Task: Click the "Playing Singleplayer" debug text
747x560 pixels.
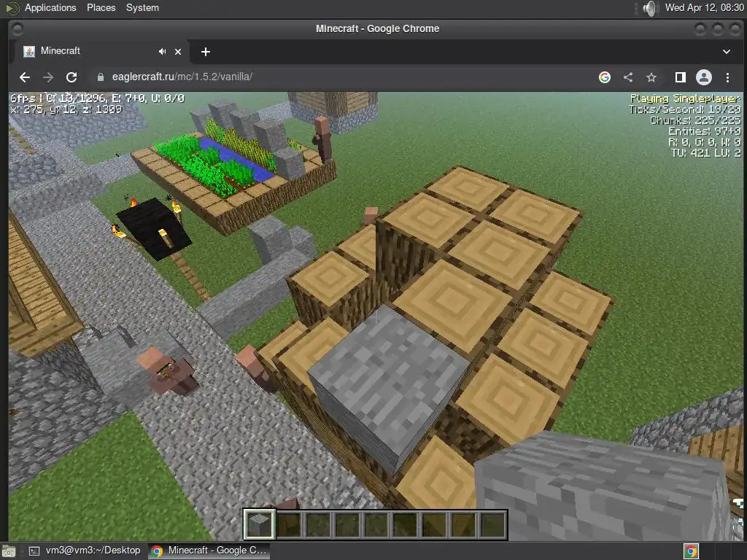Action: click(685, 98)
